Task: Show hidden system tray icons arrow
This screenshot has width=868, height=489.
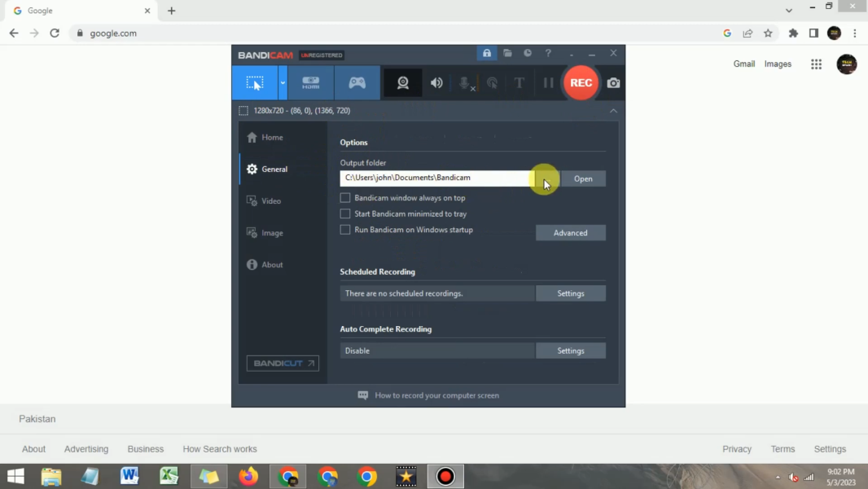Action: 778,477
